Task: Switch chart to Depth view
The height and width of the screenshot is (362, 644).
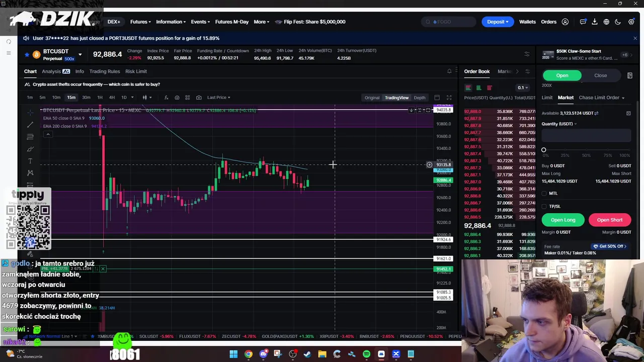Action: [419, 98]
